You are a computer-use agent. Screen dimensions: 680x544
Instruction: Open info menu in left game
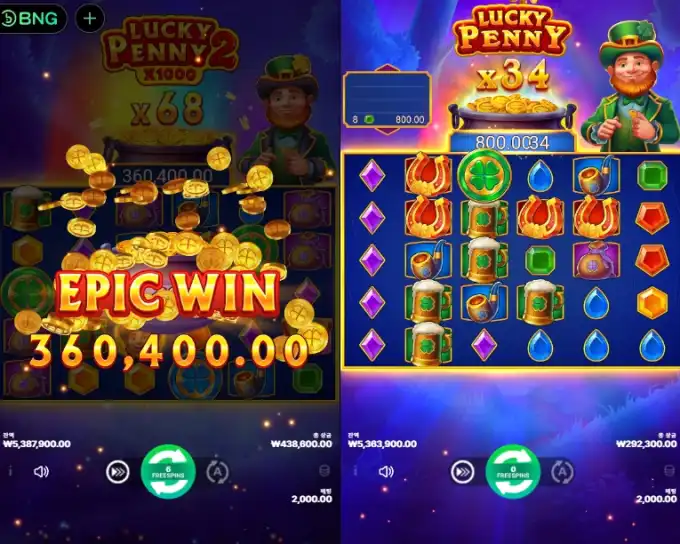click(x=10, y=471)
